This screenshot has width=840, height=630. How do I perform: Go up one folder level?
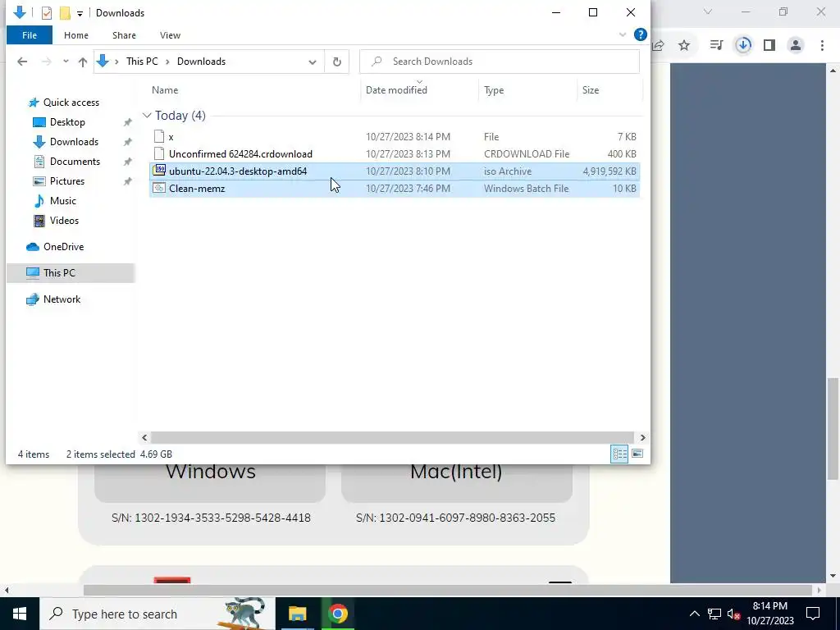tap(83, 62)
